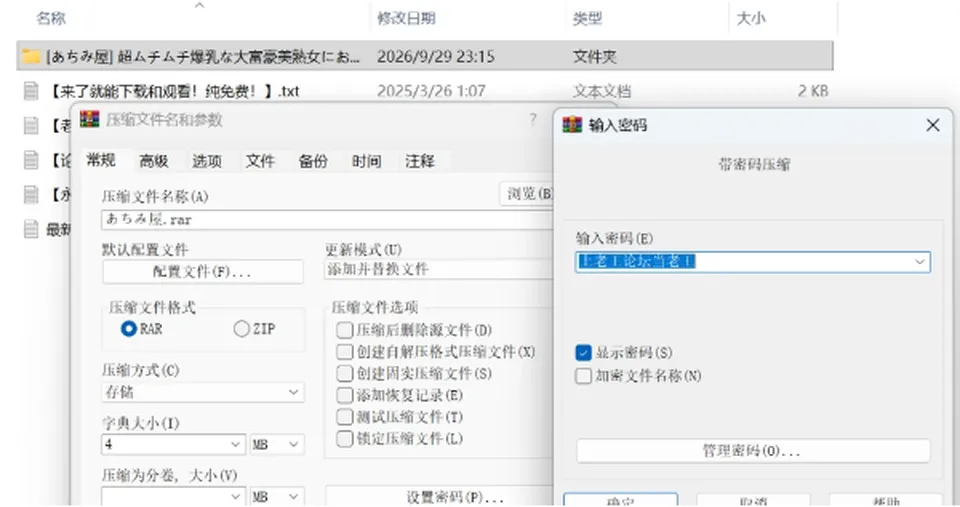Click the 浏览 button
This screenshot has height=507, width=960.
click(527, 194)
